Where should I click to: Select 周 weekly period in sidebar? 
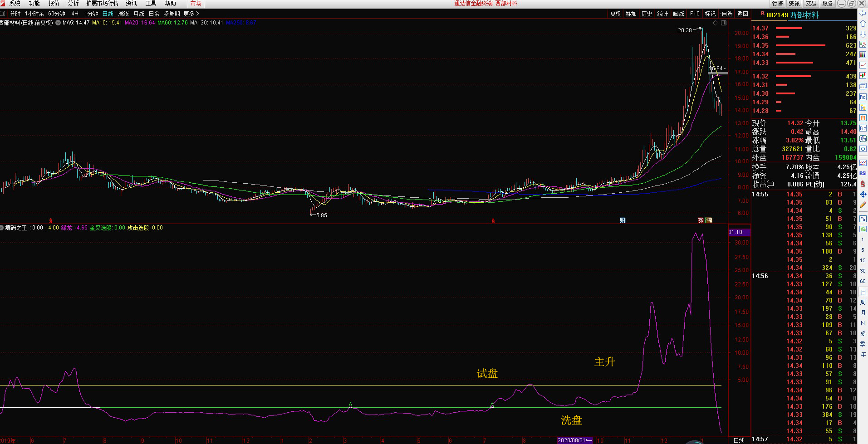863,303
